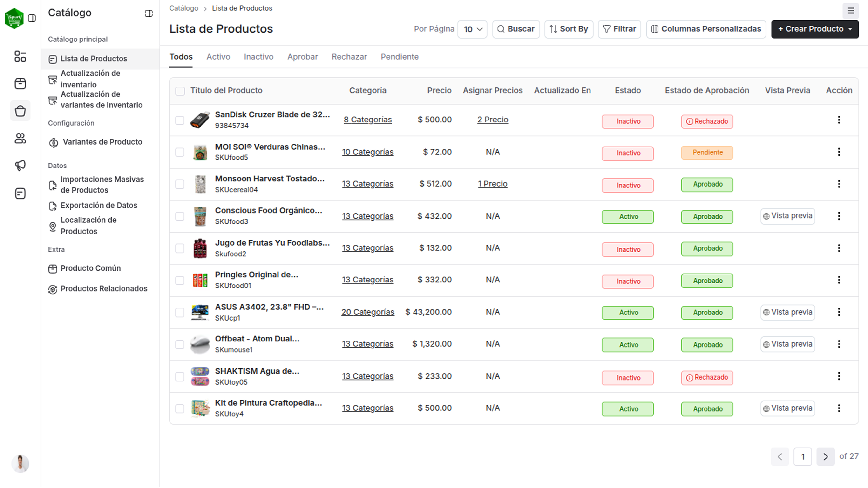This screenshot has height=488, width=868.
Task: Open actions menu for Pringles Original
Action: [839, 280]
